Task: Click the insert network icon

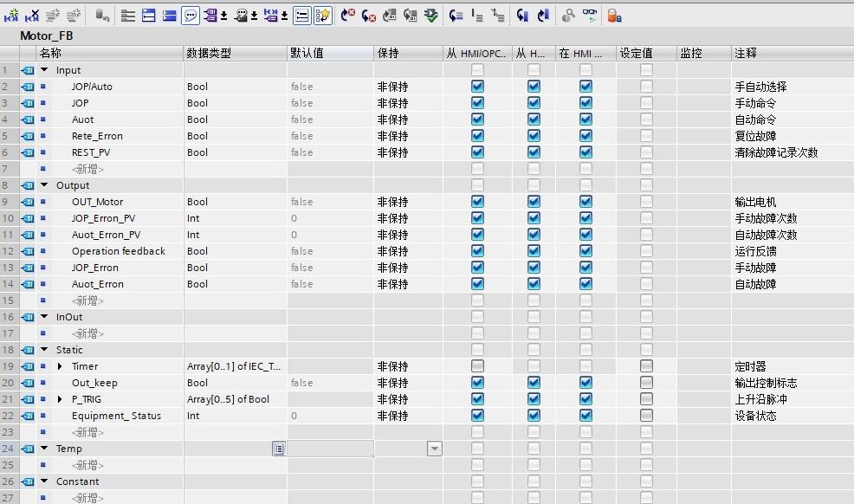Action: 11,16
